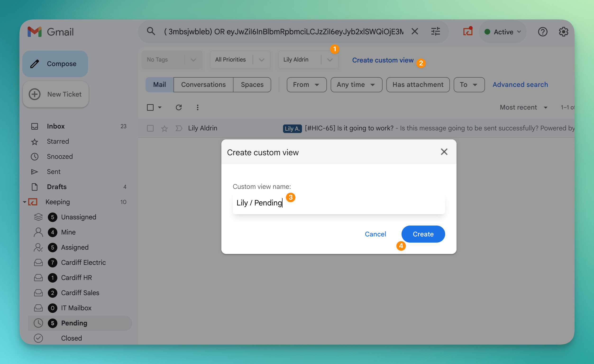This screenshot has height=364, width=594.
Task: Mark Lily Aldrin email as important
Action: (179, 128)
